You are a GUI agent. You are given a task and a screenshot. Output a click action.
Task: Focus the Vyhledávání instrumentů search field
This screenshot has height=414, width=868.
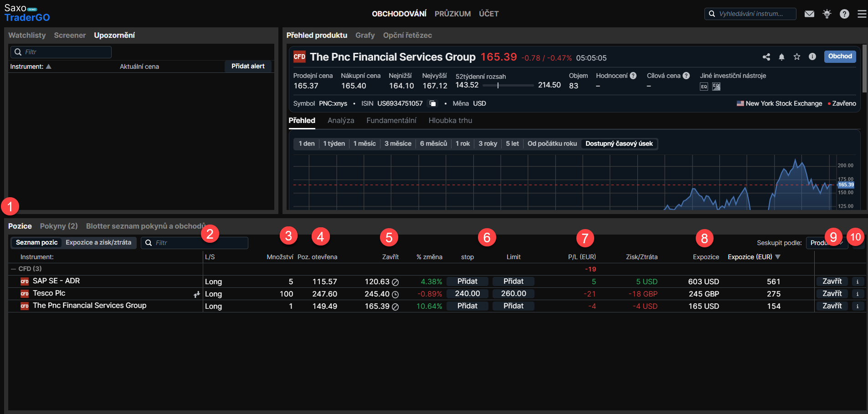point(750,14)
